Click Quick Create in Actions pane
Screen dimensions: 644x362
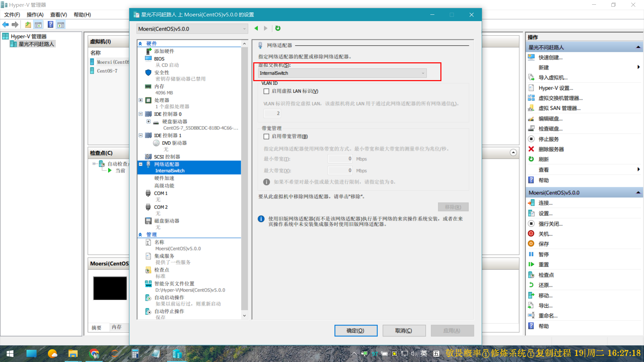tap(550, 57)
